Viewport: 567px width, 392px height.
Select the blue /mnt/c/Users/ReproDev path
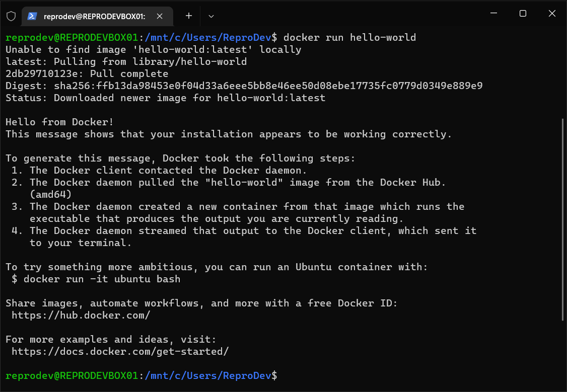(206, 37)
